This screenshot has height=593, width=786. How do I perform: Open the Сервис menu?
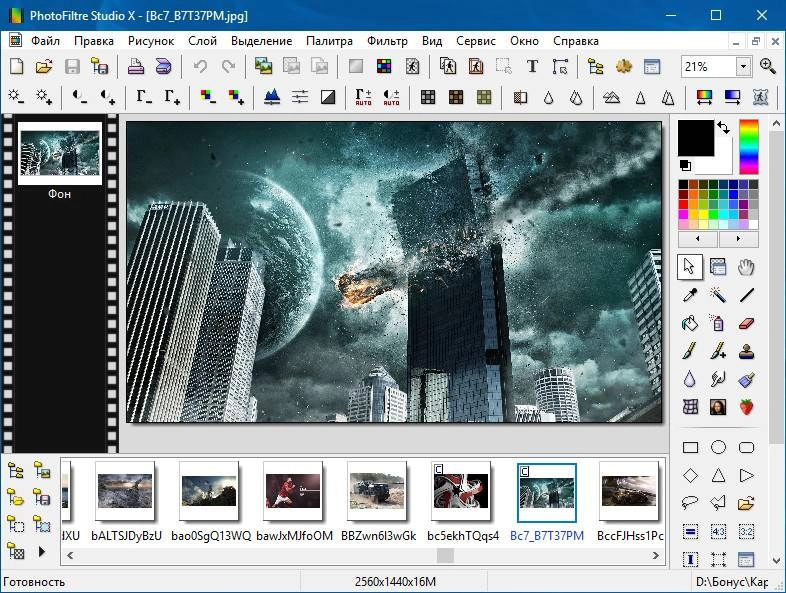(x=476, y=41)
